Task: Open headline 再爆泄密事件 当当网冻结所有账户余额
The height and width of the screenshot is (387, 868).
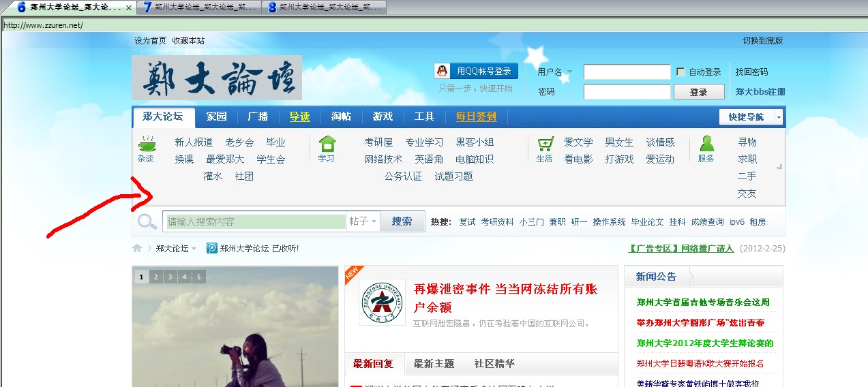Action: tap(505, 298)
